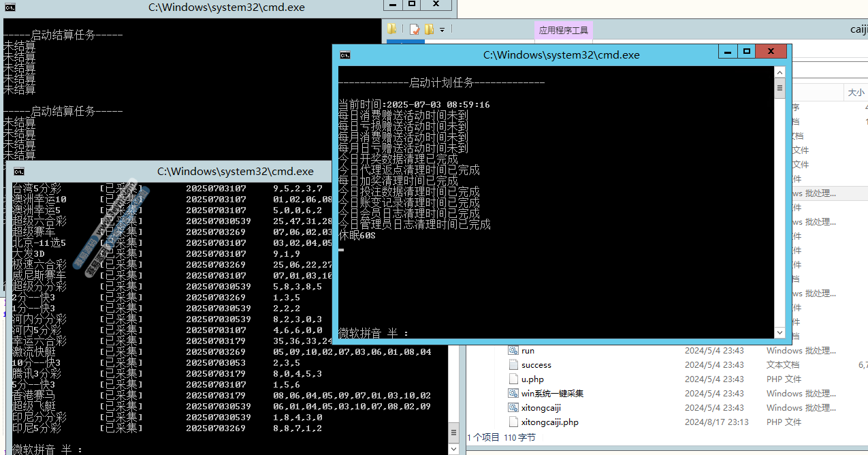Maximize the 启动计划任务 cmd window
Viewport: 868px width, 455px height.
747,52
